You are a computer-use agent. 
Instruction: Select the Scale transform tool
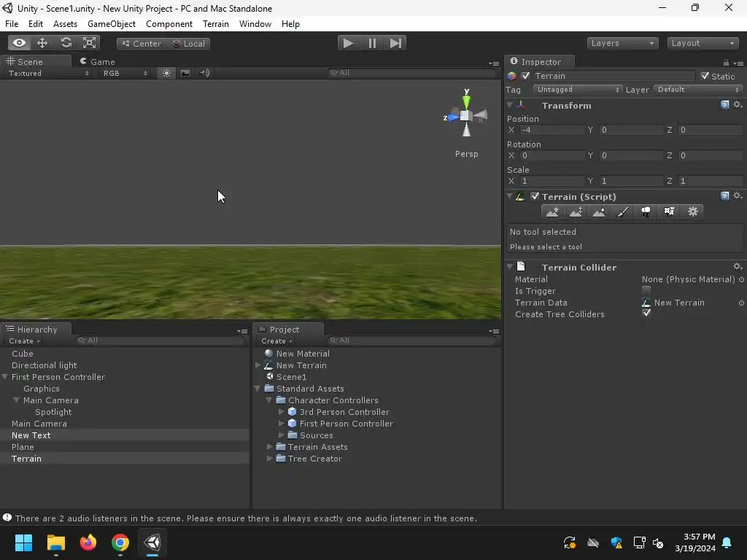coord(89,43)
